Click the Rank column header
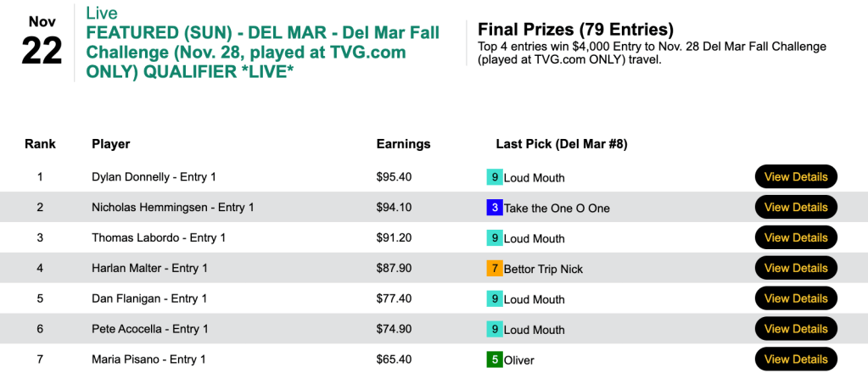Image resolution: width=868 pixels, height=373 pixels. (x=40, y=144)
